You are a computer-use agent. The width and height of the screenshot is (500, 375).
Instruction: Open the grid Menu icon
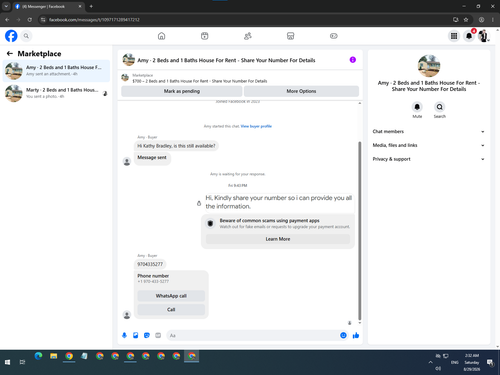point(454,36)
